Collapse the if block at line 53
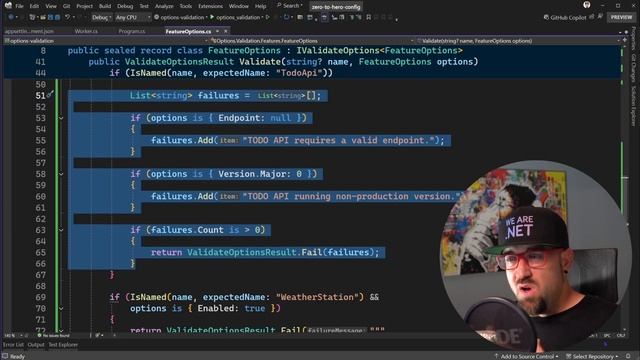The width and height of the screenshot is (640, 360). 61,118
